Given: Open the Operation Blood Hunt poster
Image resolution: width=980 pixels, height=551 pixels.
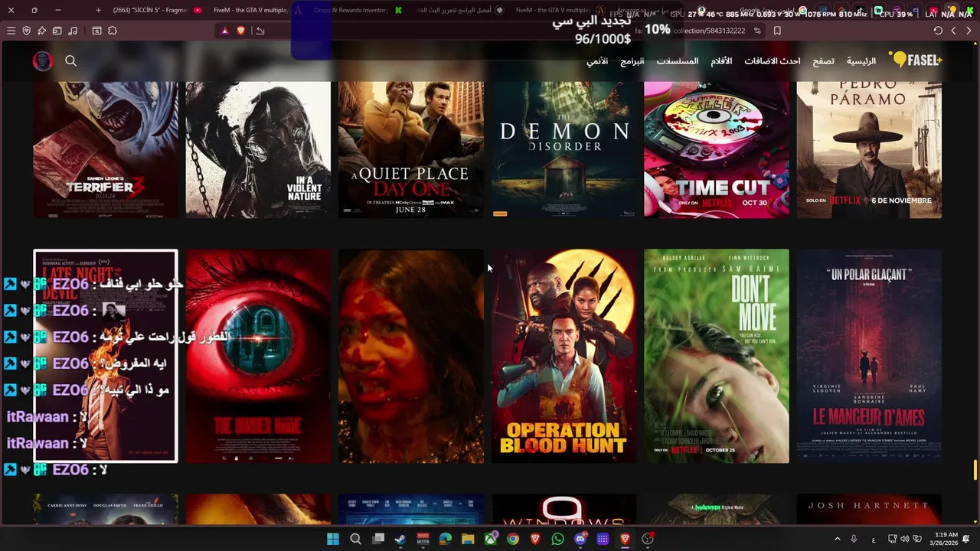Looking at the screenshot, I should pos(563,356).
